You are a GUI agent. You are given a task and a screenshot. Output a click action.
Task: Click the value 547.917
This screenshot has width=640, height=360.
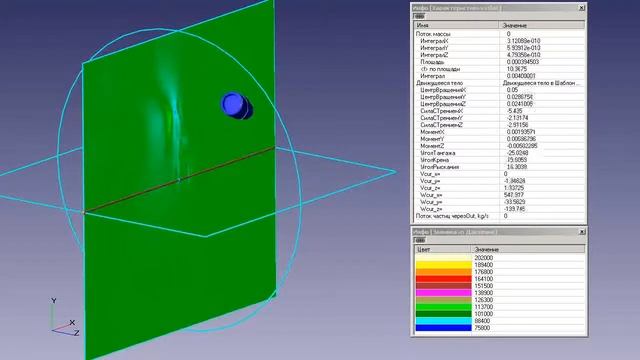[513, 195]
